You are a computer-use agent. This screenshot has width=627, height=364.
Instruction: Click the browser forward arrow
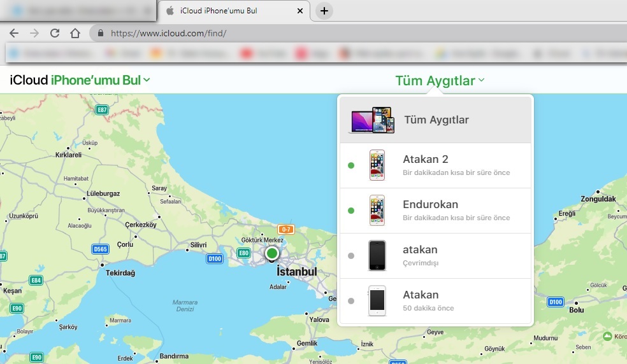click(34, 33)
